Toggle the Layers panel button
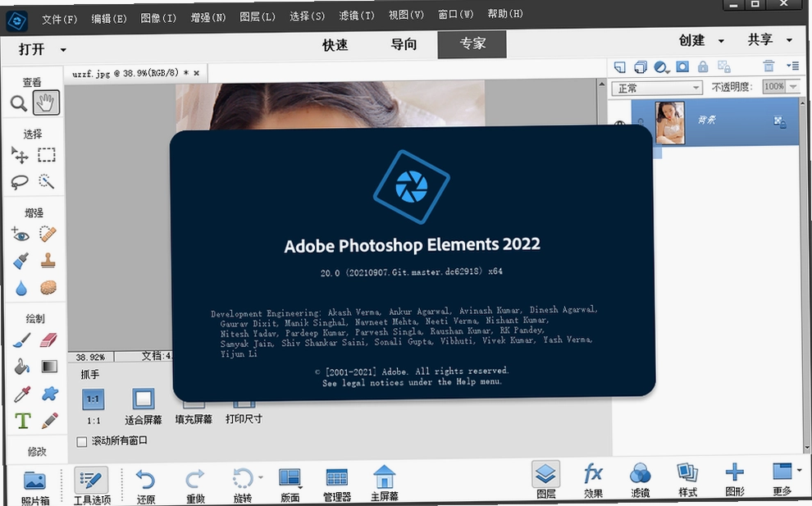Image resolution: width=812 pixels, height=506 pixels. [x=545, y=480]
